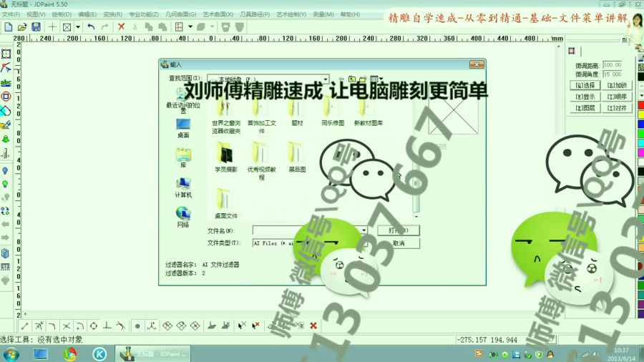Click the JDPaint taskbar button
The image size is (644, 362).
(x=152, y=354)
